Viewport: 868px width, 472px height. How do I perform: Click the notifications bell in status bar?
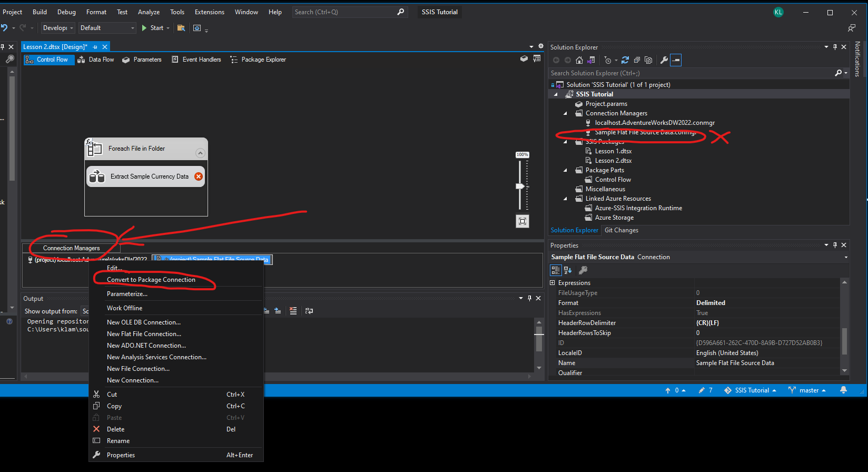pos(843,390)
